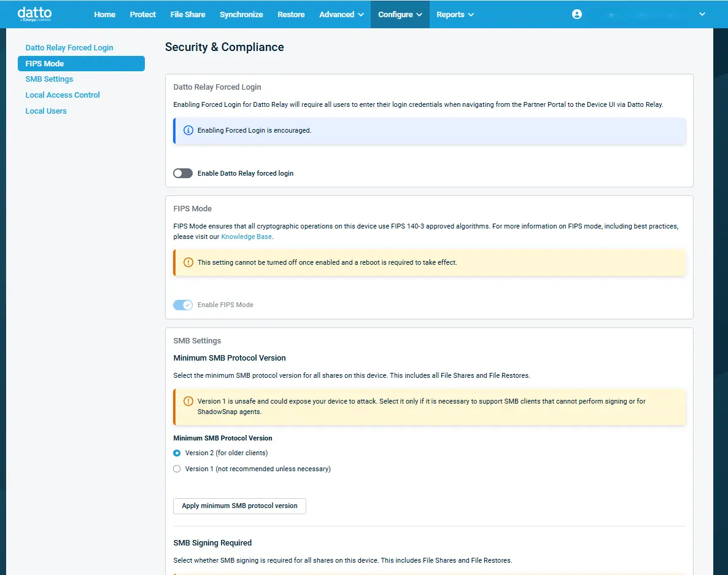Open account dropdown chevron at top right
728x575 pixels.
pos(702,14)
